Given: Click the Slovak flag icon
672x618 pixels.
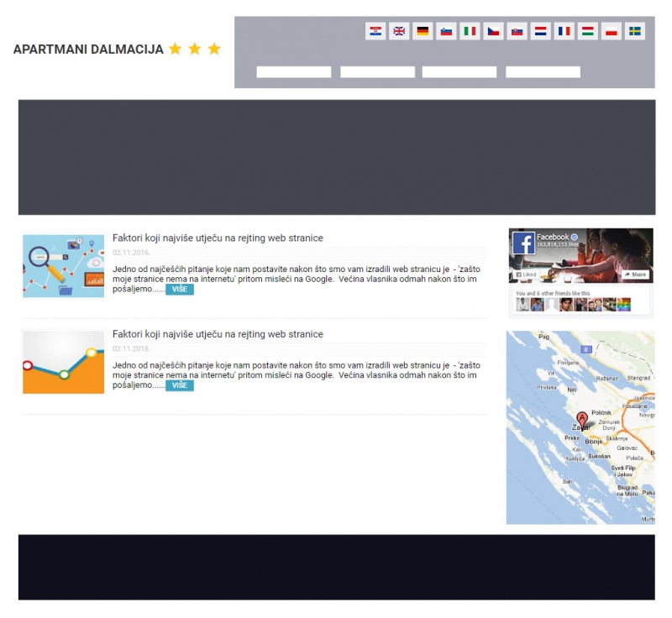Looking at the screenshot, I should tap(517, 32).
